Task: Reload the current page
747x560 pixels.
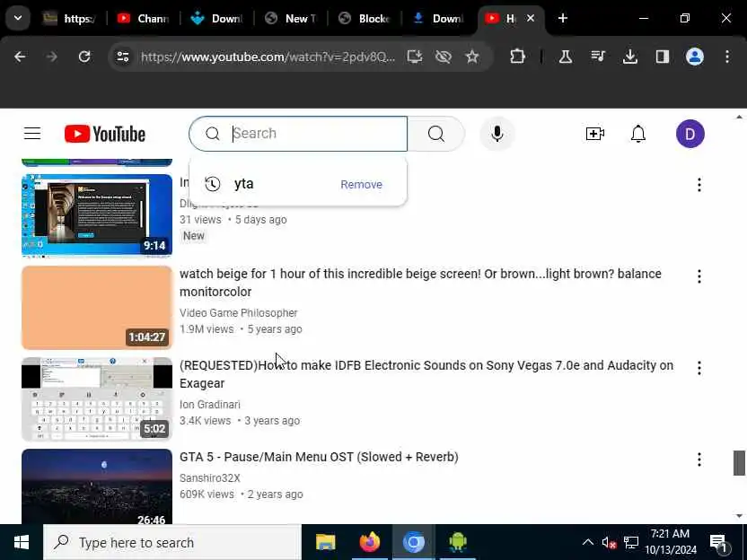Action: (x=84, y=57)
